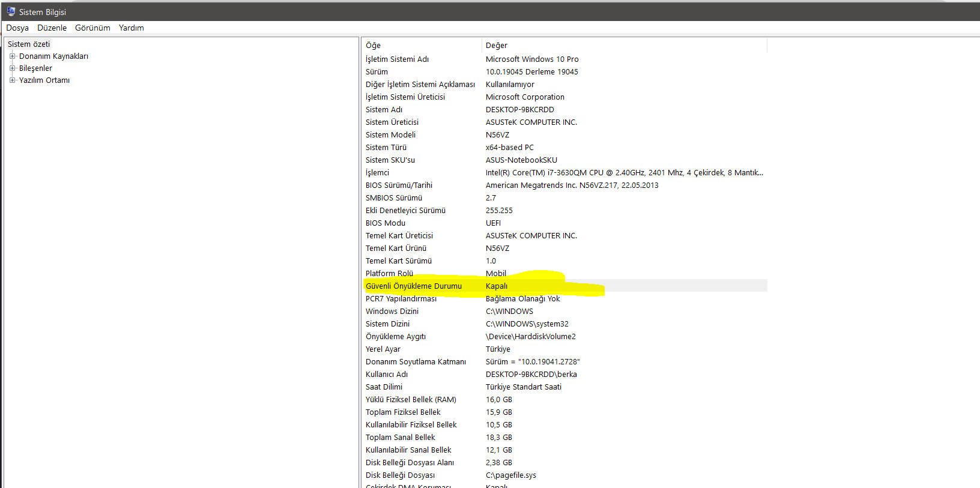
Task: Select the Sistem Modeli row
Action: 390,134
